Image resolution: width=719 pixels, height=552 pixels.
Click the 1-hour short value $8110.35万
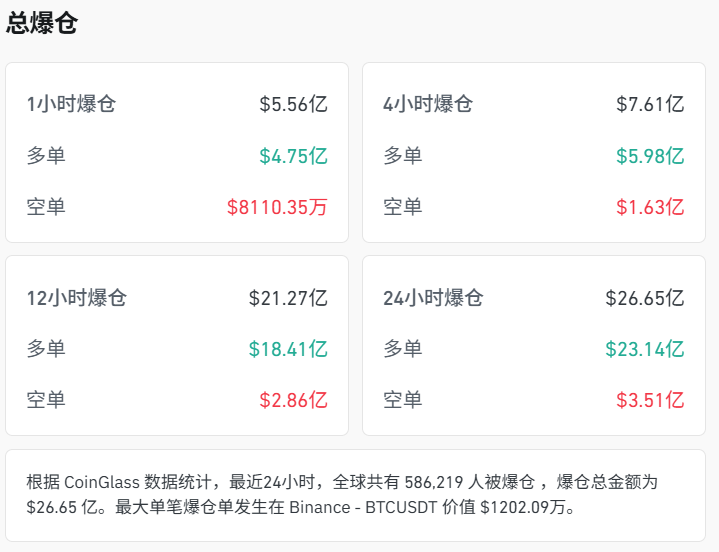(277, 208)
